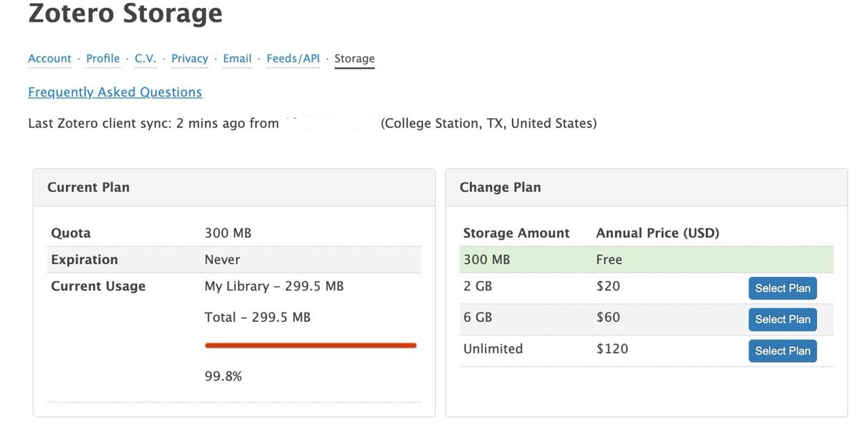Open the Account settings tab

[x=50, y=58]
